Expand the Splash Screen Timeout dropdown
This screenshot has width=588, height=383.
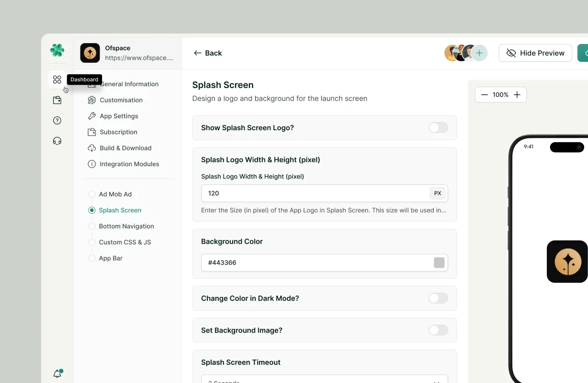coord(325,379)
